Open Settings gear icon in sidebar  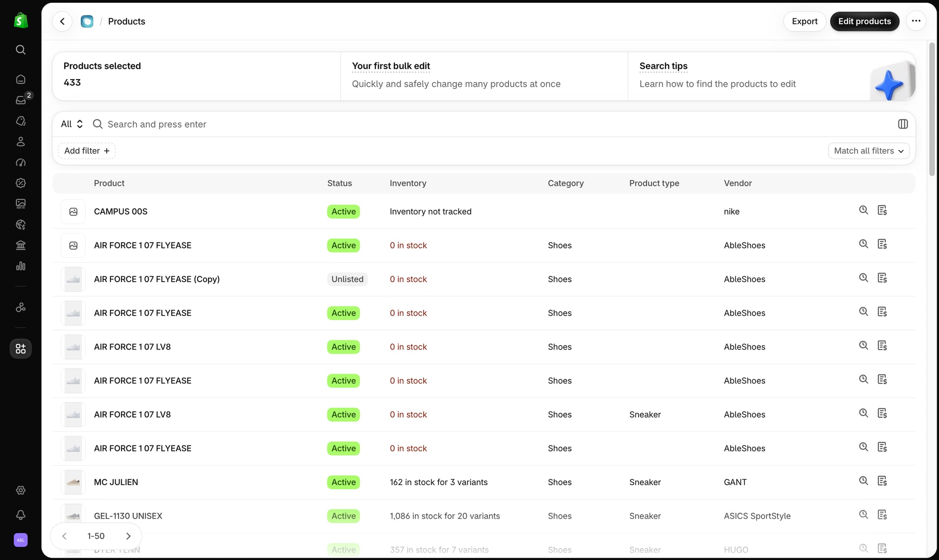pos(21,490)
